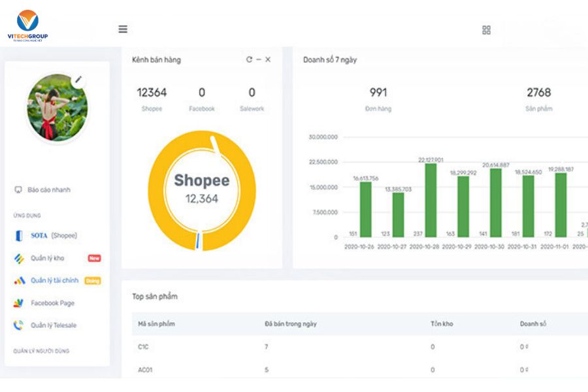The image size is (588, 392).
Task: Click the 991 Đơn hàng stat
Action: (378, 98)
